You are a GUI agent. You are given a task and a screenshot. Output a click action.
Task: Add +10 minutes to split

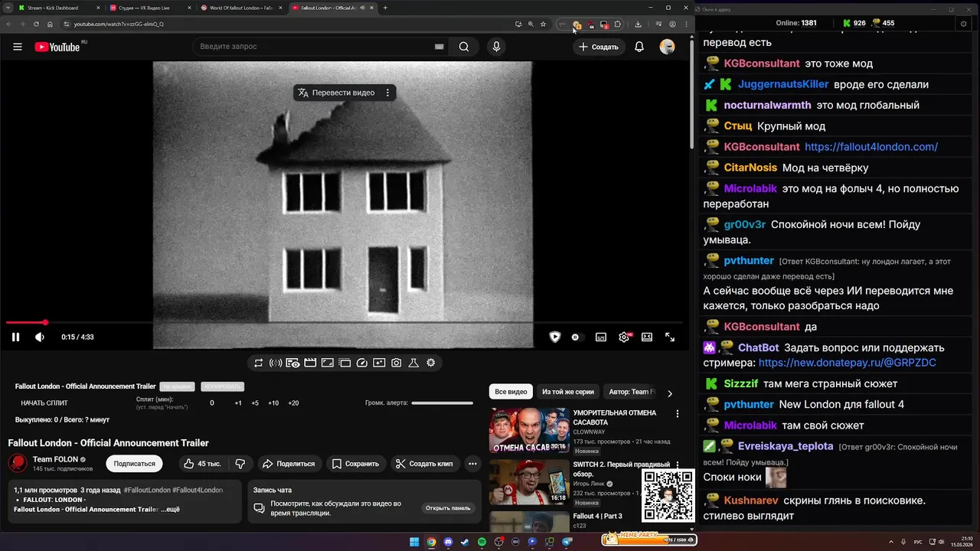(273, 403)
